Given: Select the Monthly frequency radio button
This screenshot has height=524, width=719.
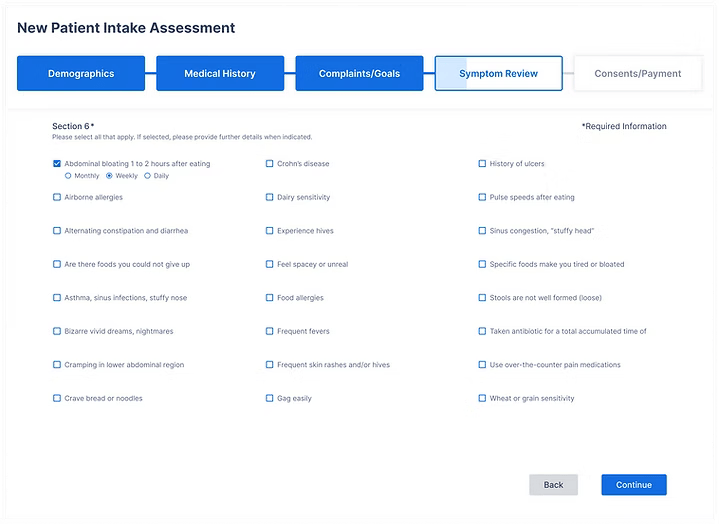Looking at the screenshot, I should tap(68, 176).
